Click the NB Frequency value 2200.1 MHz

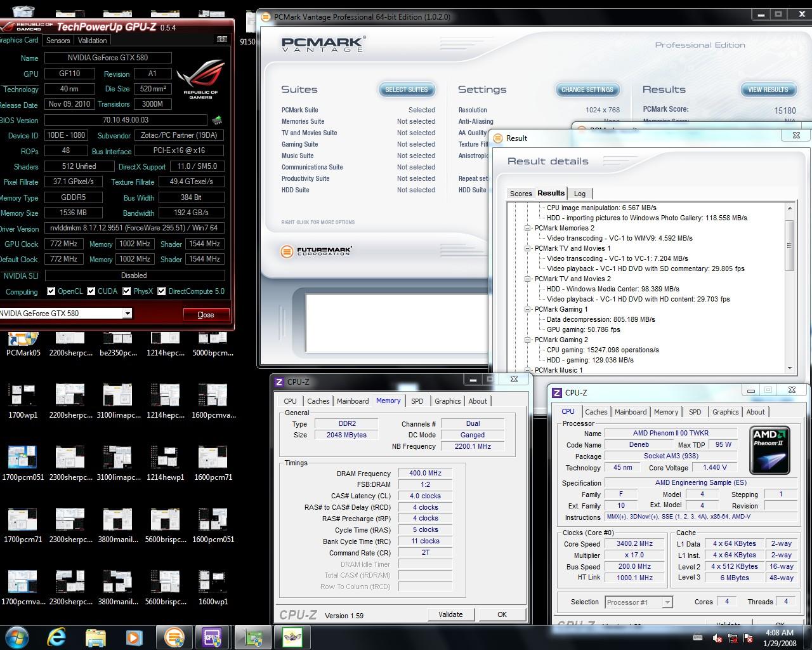[x=473, y=446]
